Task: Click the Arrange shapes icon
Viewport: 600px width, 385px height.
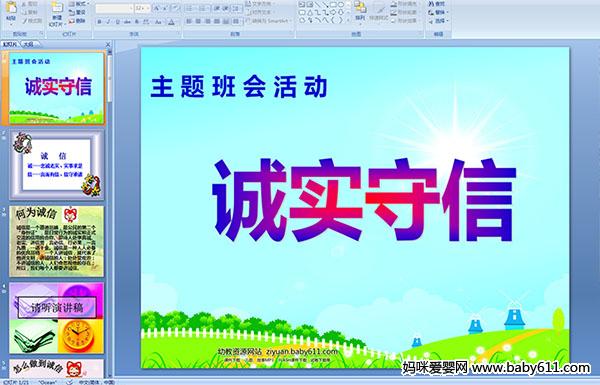Action: [360, 10]
